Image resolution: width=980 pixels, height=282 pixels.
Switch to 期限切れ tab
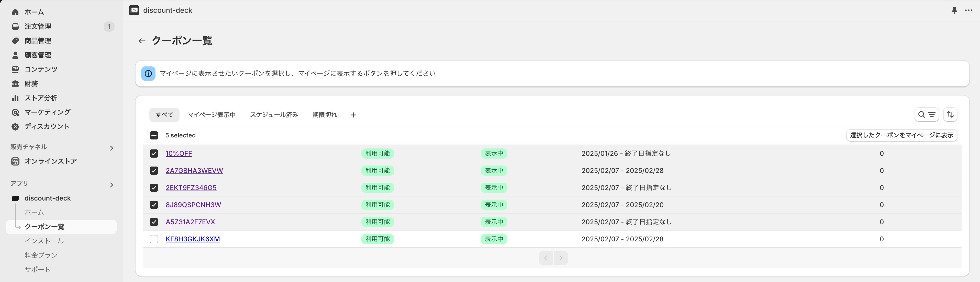[x=325, y=115]
